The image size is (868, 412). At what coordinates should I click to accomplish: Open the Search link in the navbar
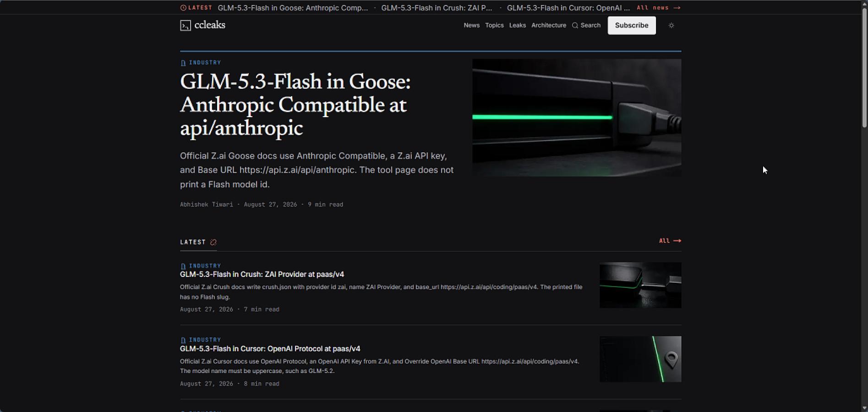tap(586, 26)
